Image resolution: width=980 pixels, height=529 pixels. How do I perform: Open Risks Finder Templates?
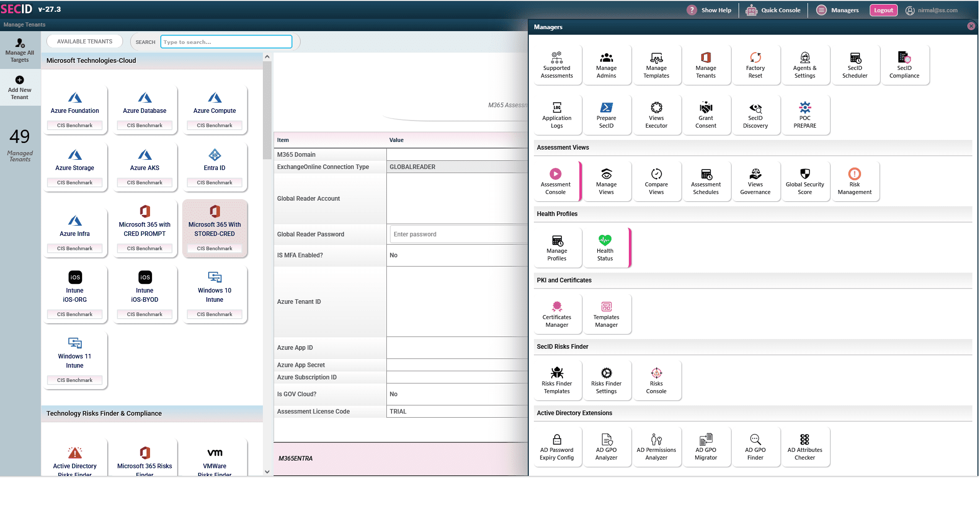(x=557, y=380)
